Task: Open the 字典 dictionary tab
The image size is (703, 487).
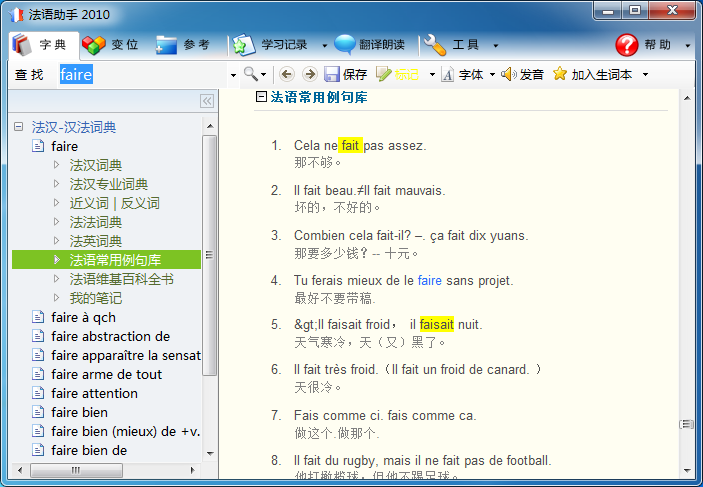Action: (x=43, y=45)
